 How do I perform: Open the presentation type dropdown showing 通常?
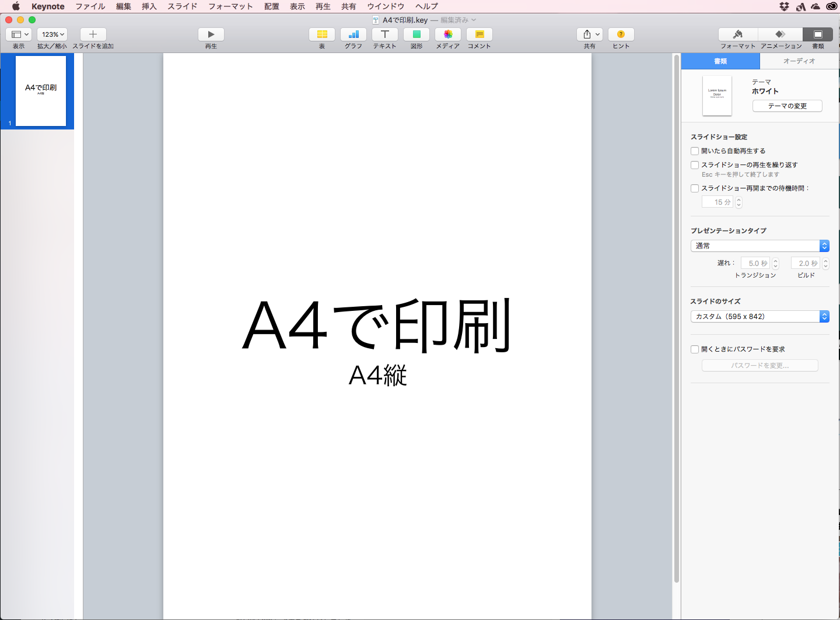(759, 246)
